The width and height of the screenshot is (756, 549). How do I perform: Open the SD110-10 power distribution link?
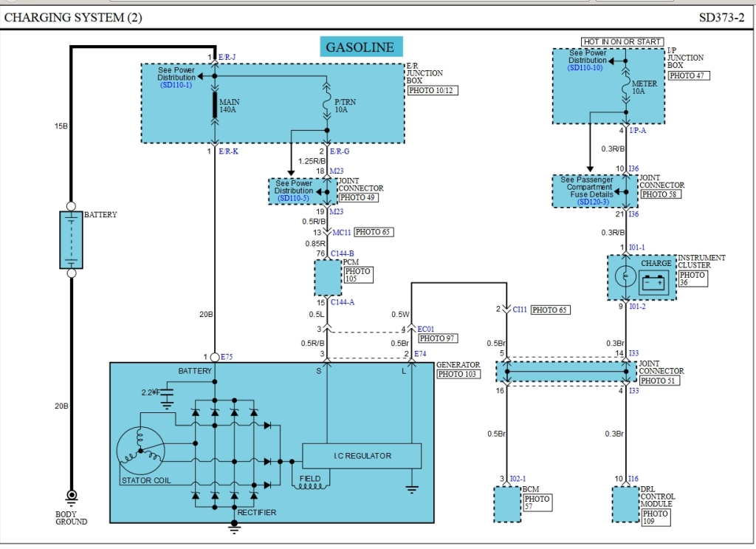click(x=585, y=68)
